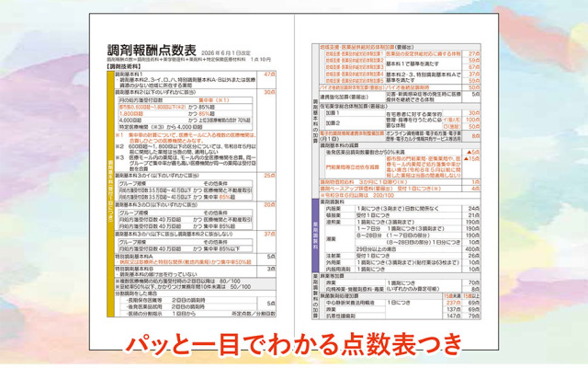Viewport: 588px width, 368px height.
Task: Select the 内服用滴剤 row label
Action: [337, 270]
